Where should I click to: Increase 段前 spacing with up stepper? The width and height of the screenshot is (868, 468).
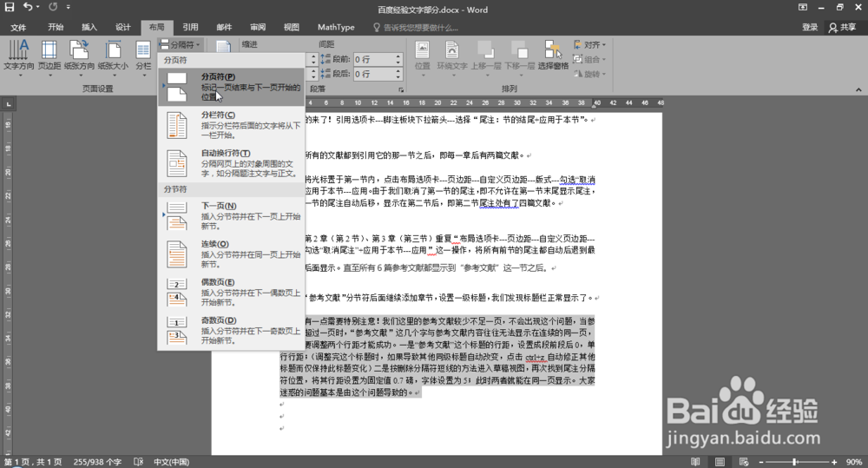pos(398,56)
